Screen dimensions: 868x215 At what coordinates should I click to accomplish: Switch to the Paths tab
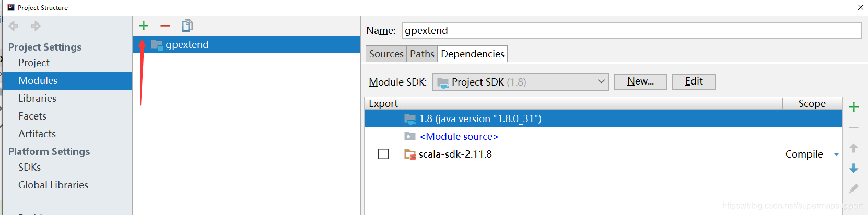coord(422,54)
